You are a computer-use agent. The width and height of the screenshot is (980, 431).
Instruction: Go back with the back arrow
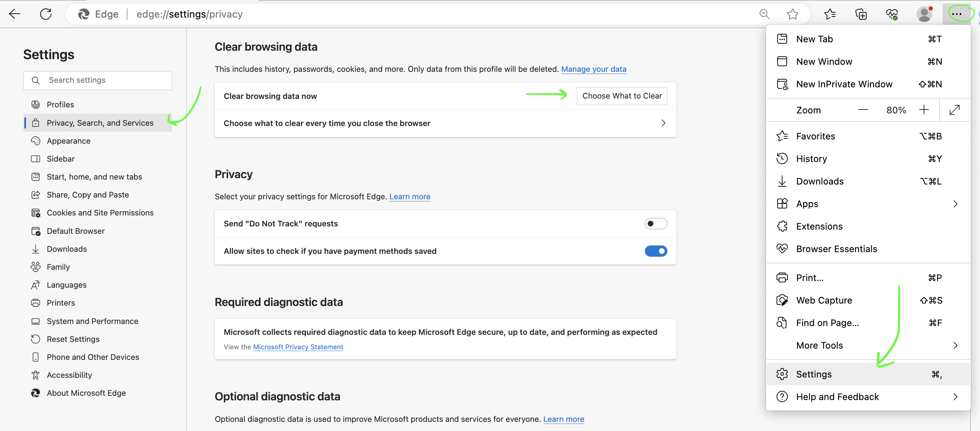click(x=15, y=14)
